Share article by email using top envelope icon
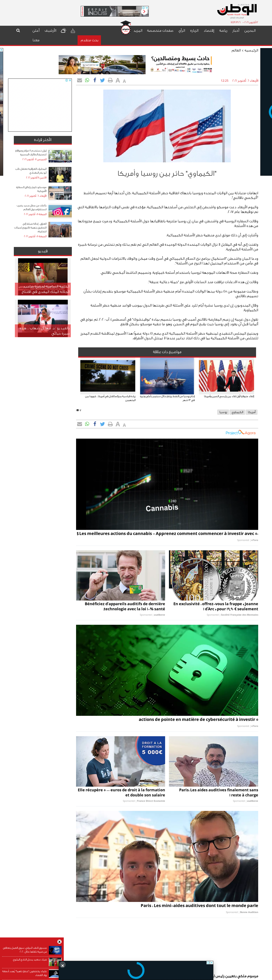 [x=79, y=80]
